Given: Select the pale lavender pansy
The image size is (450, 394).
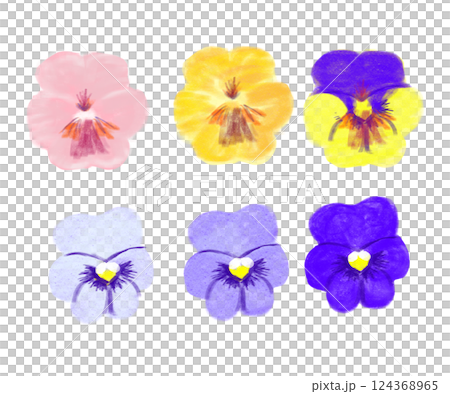Looking at the screenshot, I should pos(101,265).
